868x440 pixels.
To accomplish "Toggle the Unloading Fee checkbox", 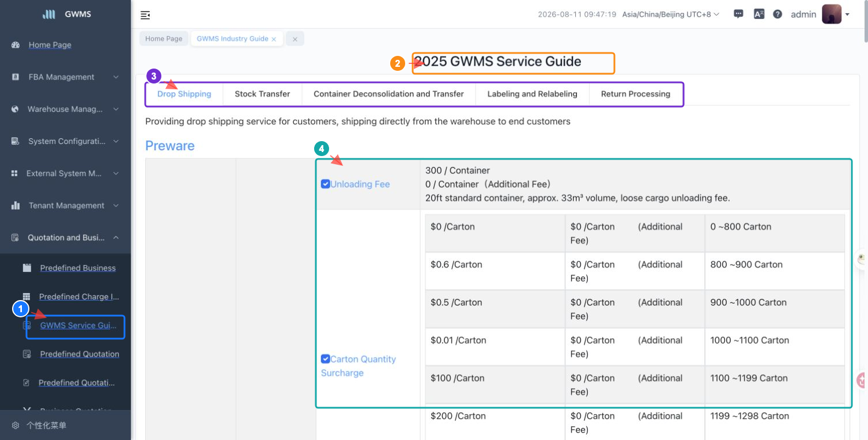I will coord(325,184).
